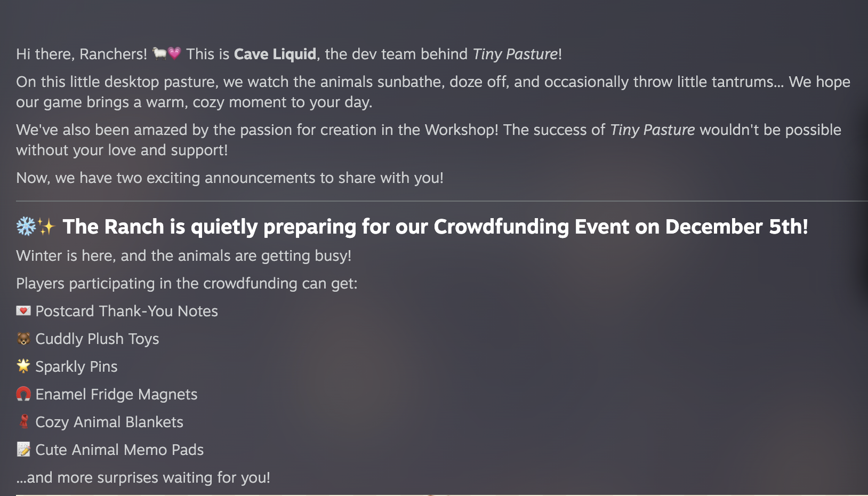Screen dimensions: 868x496
Task: Click the love letter envelope emoji
Action: coord(23,311)
